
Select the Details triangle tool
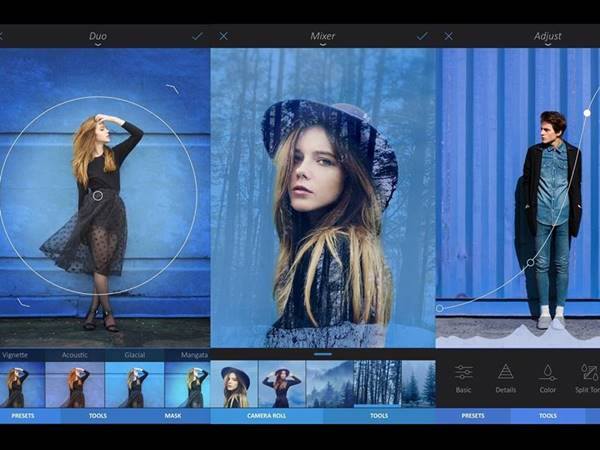tap(505, 377)
